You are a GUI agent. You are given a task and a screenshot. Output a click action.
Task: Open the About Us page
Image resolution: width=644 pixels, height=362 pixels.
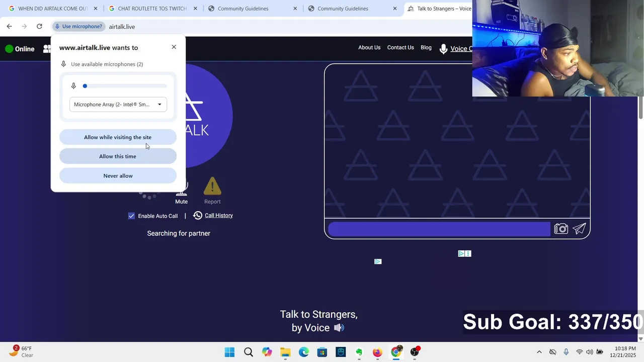pos(369,48)
